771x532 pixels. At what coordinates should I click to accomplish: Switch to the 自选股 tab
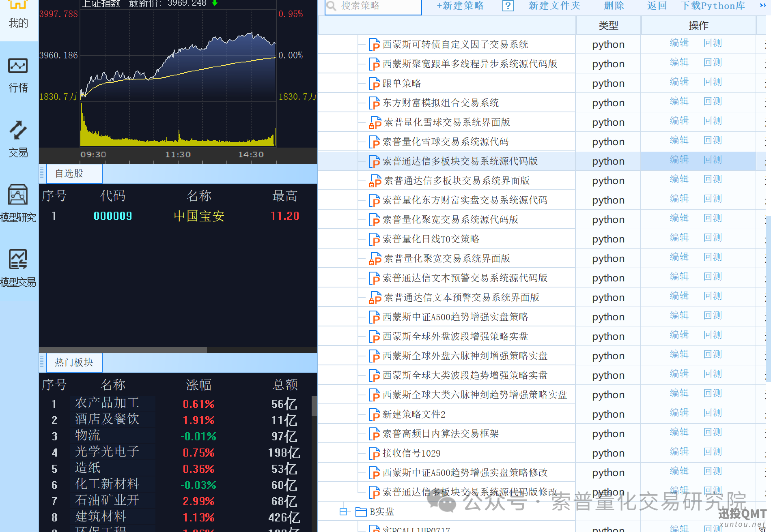pos(70,174)
